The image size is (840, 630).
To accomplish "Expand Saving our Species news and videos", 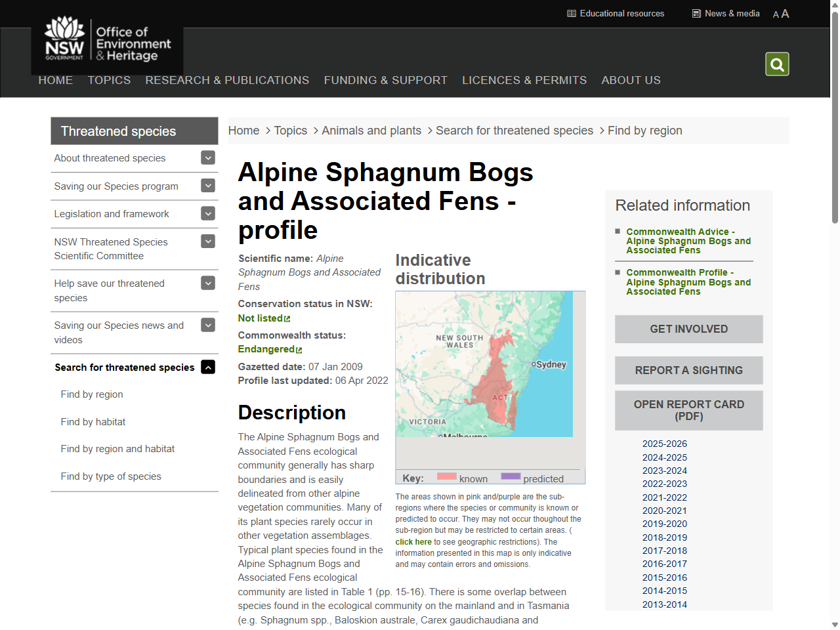I will click(x=208, y=325).
